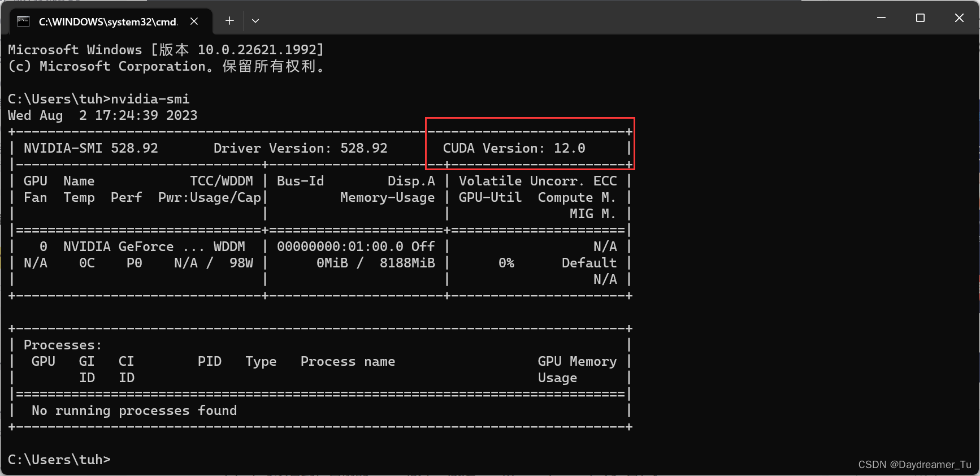Screen dimensions: 980x476
Task: Close the terminal window
Action: (959, 18)
